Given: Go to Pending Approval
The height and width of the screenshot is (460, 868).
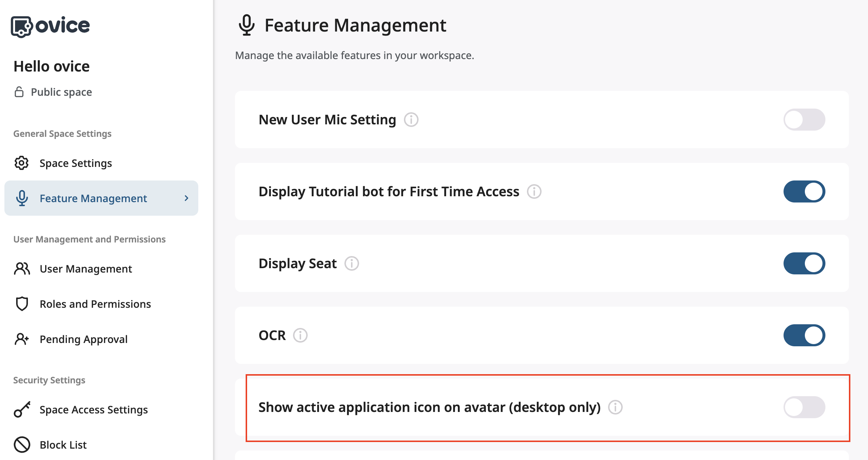Looking at the screenshot, I should click(83, 339).
